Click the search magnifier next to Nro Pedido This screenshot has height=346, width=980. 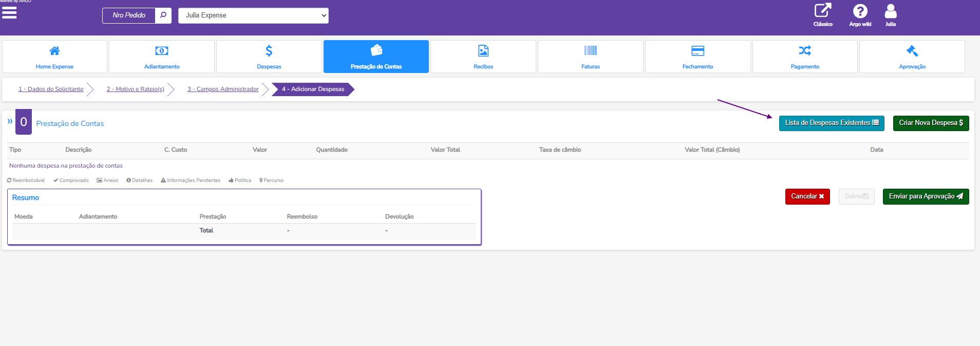tap(163, 15)
